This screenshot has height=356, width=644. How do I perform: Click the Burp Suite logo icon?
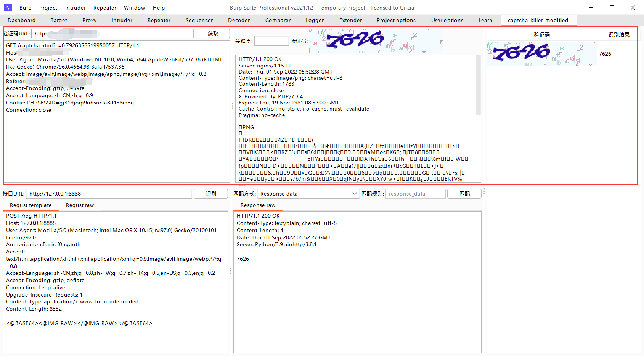pyautogui.click(x=8, y=8)
